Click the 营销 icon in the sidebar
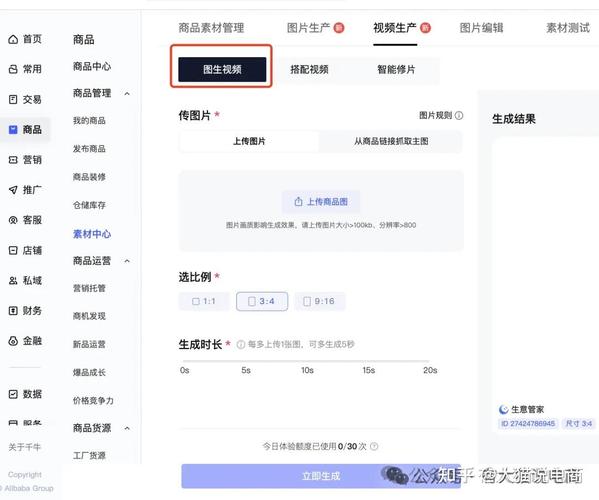The height and width of the screenshot is (500, 599). click(13, 160)
